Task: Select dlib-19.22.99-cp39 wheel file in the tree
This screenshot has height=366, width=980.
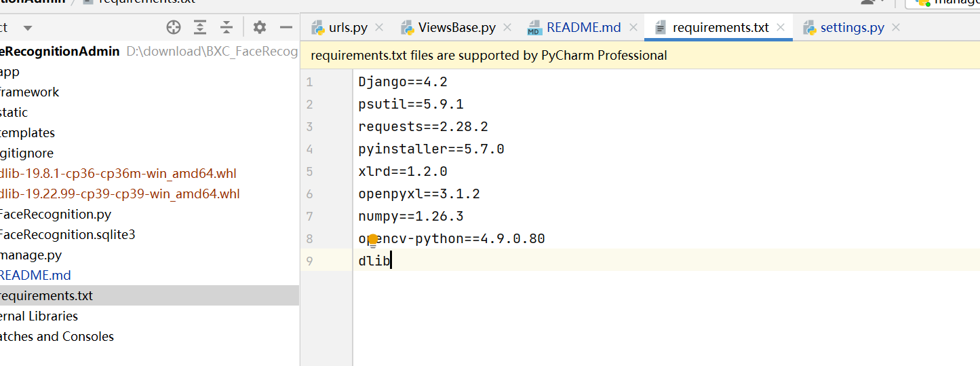Action: coord(119,194)
